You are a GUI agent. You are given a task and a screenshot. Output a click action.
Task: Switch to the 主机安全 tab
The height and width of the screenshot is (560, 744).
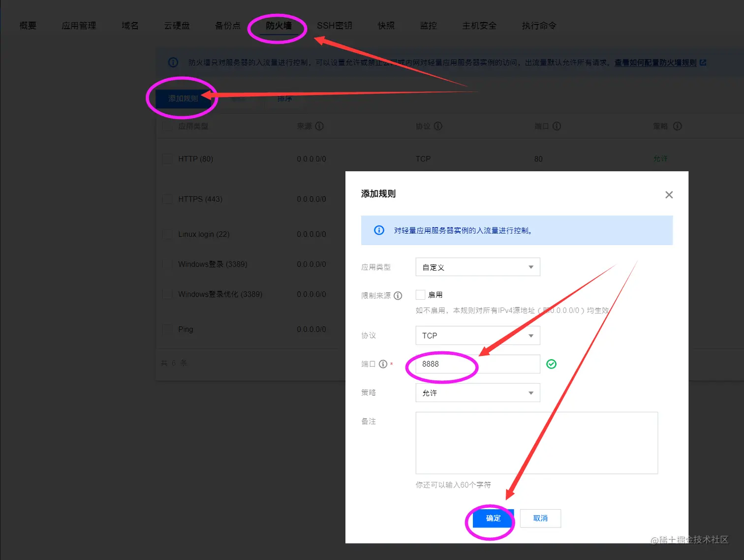click(x=479, y=26)
